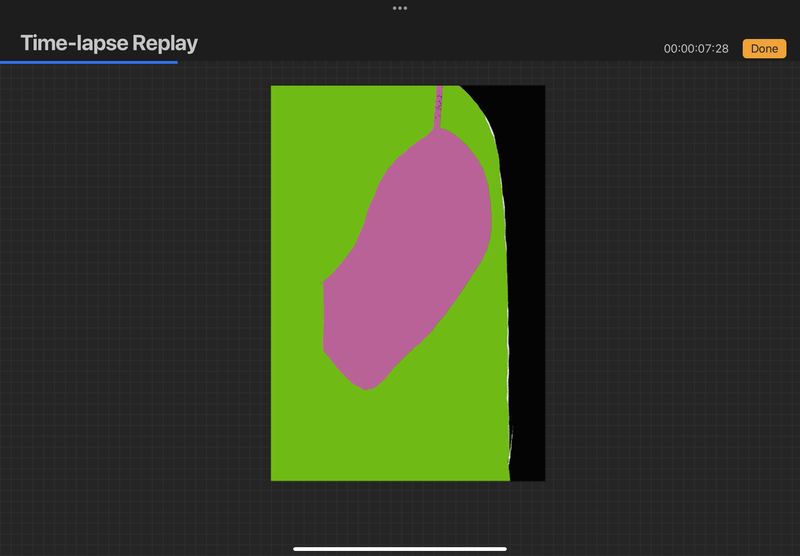Click the Time-lapse Replay title
The width and height of the screenshot is (800, 556).
click(109, 43)
